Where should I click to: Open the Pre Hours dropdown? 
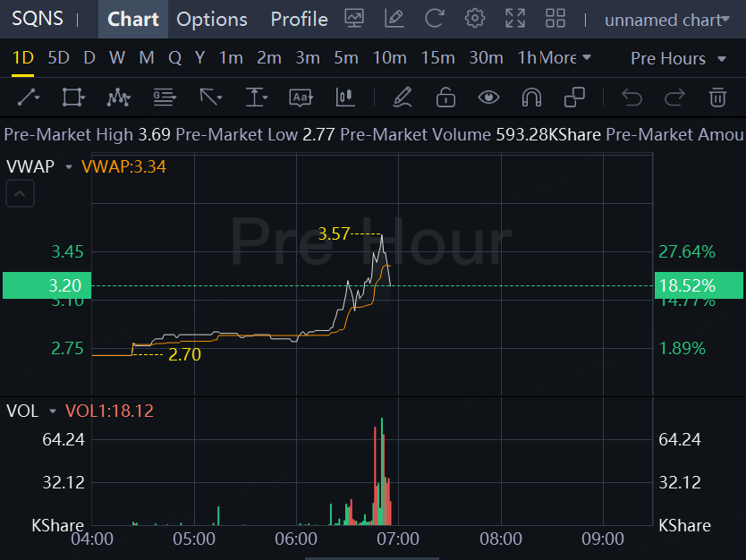click(x=678, y=58)
